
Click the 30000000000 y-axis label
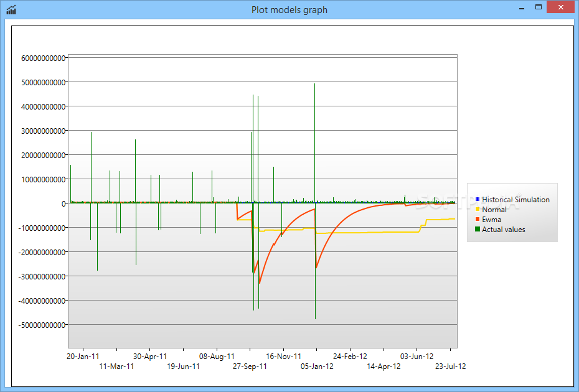44,131
